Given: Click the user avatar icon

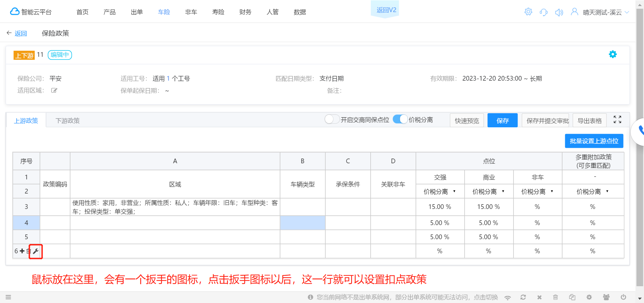Looking at the screenshot, I should click(575, 12).
